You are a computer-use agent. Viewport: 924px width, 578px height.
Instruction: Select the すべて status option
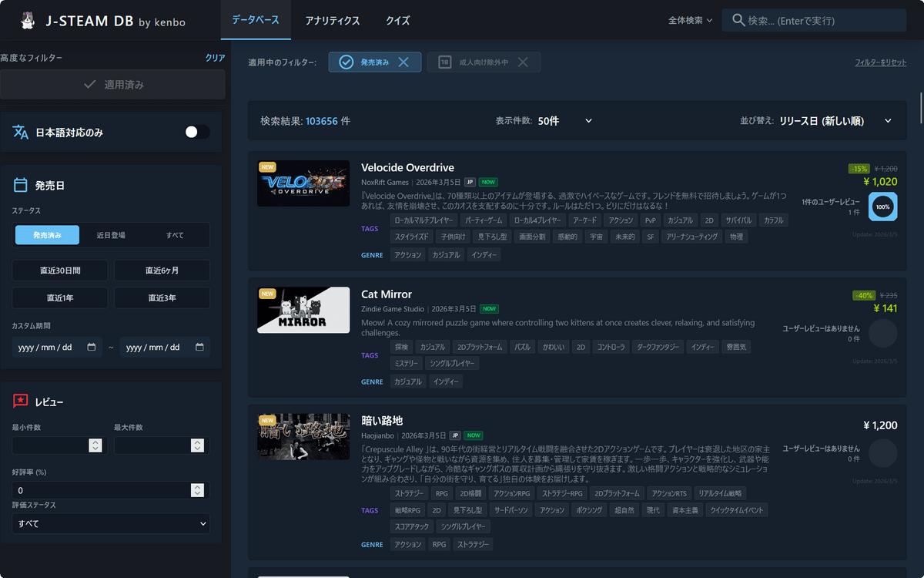click(175, 235)
